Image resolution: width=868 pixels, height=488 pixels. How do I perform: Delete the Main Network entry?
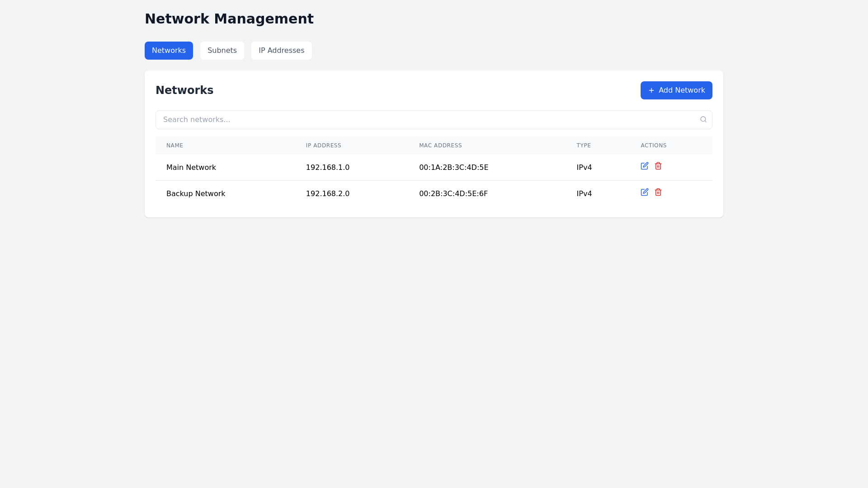(658, 166)
